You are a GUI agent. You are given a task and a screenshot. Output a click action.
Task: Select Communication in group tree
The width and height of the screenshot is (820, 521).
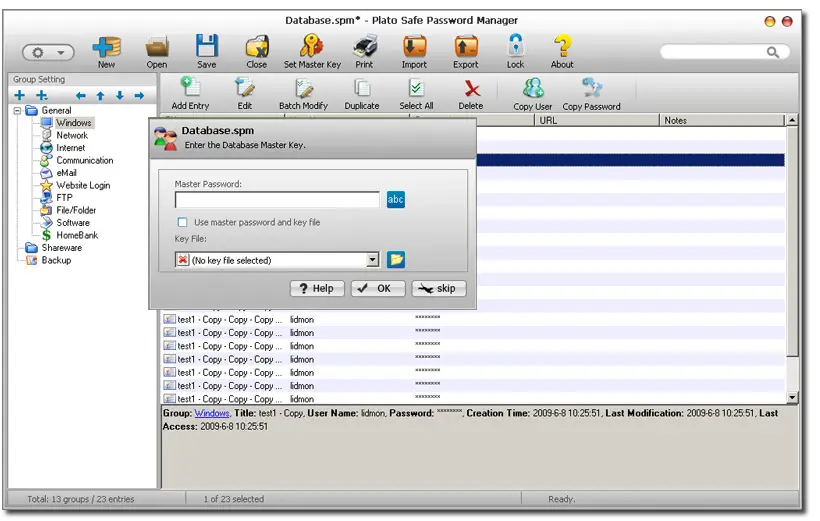pyautogui.click(x=85, y=161)
